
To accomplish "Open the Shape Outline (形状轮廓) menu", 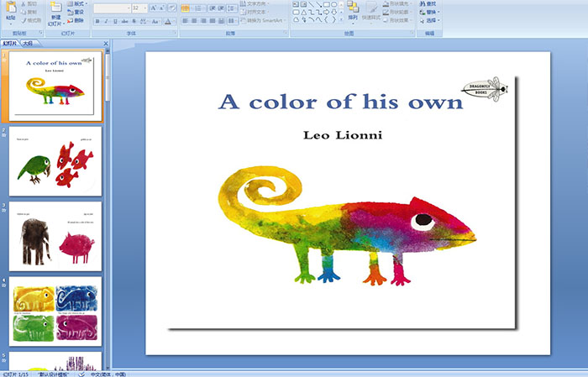I will [398, 12].
